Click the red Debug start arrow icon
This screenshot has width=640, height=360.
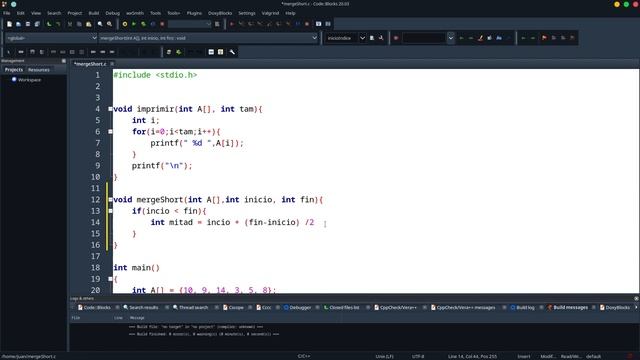tap(232, 24)
